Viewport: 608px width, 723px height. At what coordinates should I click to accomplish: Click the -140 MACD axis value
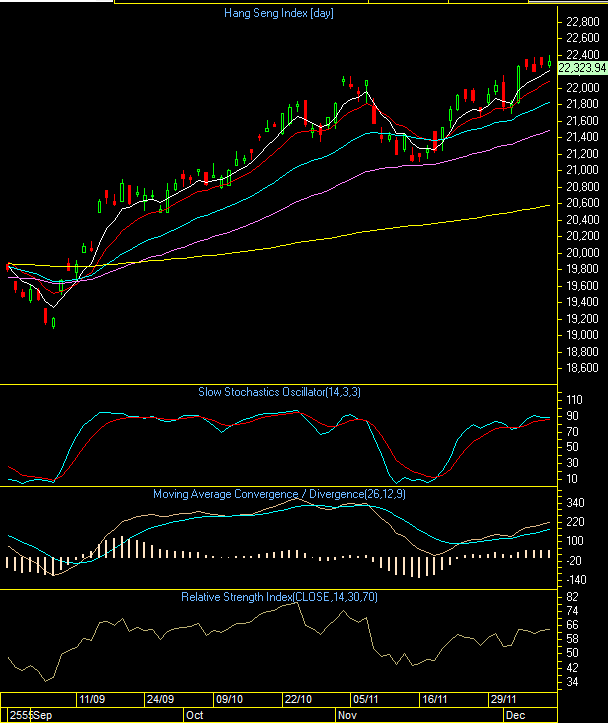[576, 580]
